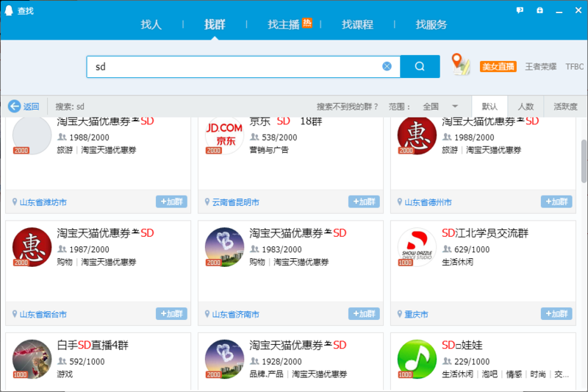Join the group located in 山东省济南市
Viewport: 588px width, 392px height.
click(364, 314)
